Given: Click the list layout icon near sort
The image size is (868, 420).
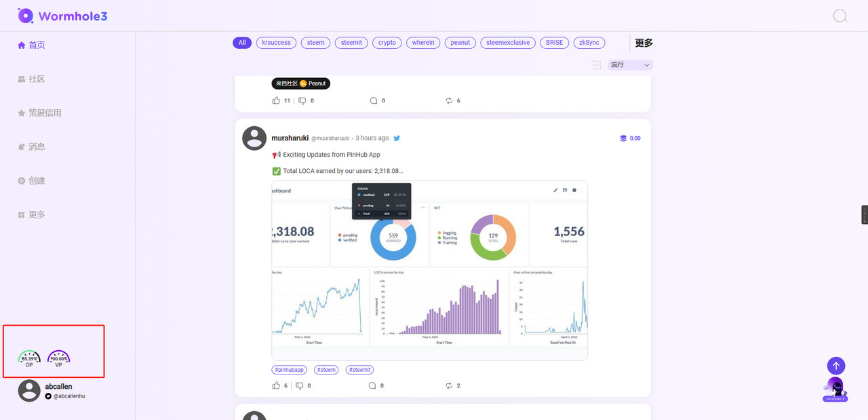Looking at the screenshot, I should point(597,65).
